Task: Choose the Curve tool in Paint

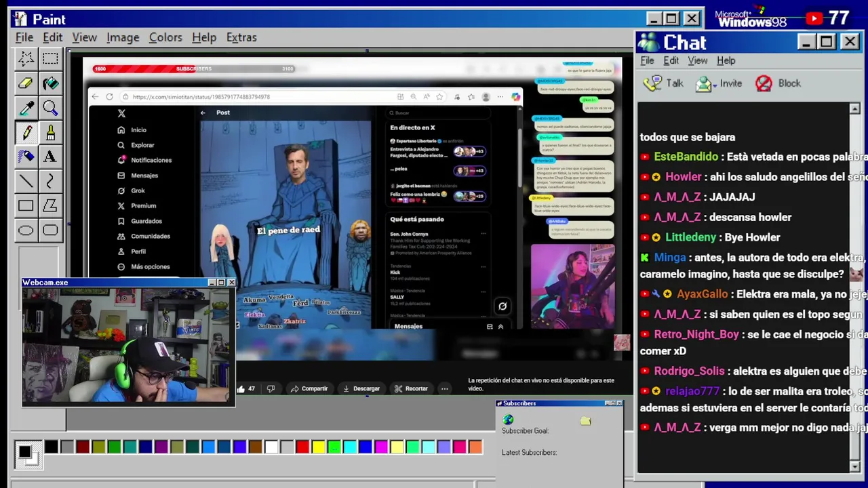Action: pyautogui.click(x=50, y=181)
